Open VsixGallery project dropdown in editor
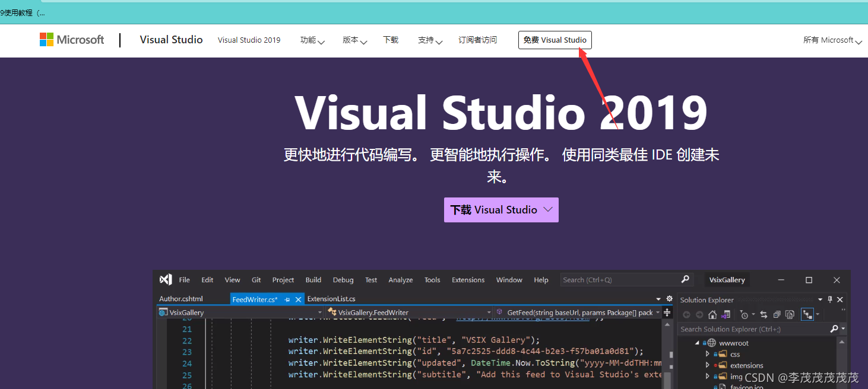Screen dimensions: 868x389 [x=240, y=313]
